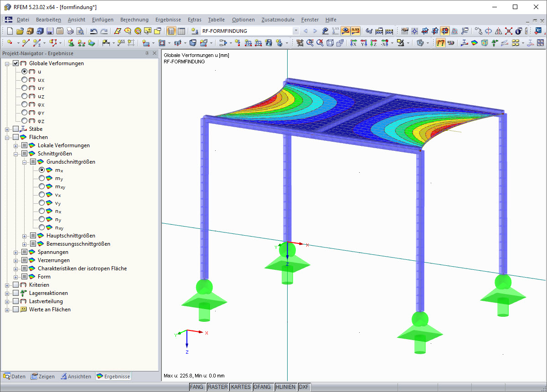Select the uZ deformation radio button
This screenshot has width=547, height=392.
pyautogui.click(x=25, y=96)
